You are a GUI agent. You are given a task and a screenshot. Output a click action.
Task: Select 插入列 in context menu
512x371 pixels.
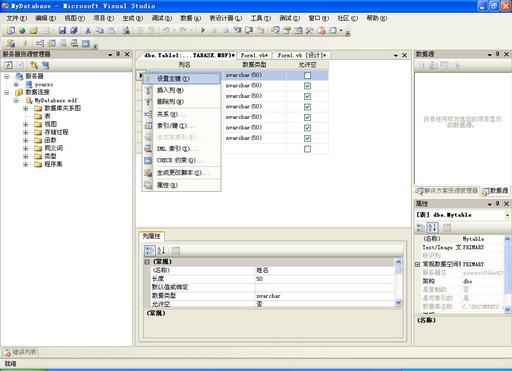click(181, 90)
